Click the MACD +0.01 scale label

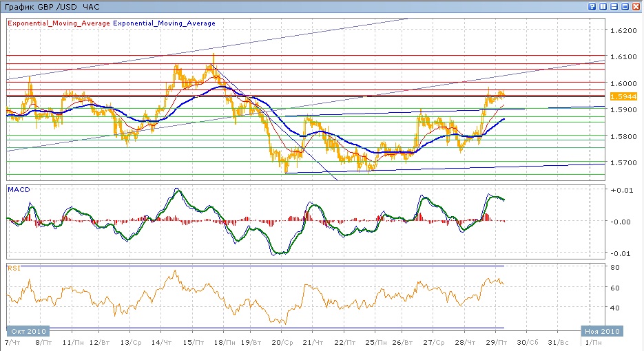[621, 190]
